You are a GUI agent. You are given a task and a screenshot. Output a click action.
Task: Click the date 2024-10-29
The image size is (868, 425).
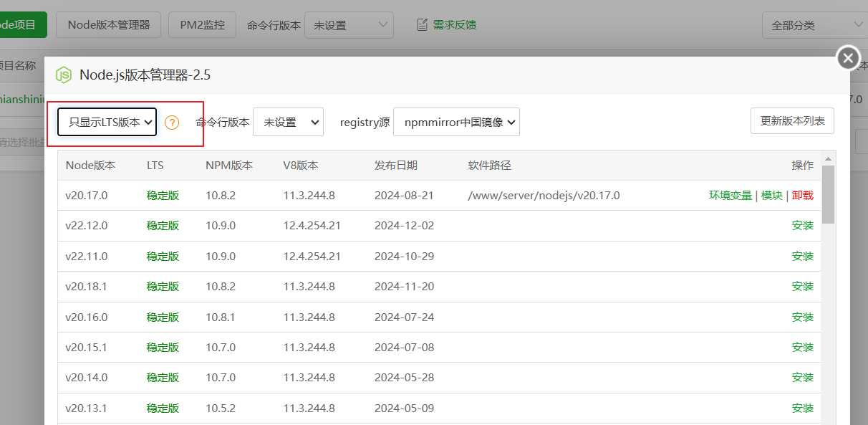405,256
